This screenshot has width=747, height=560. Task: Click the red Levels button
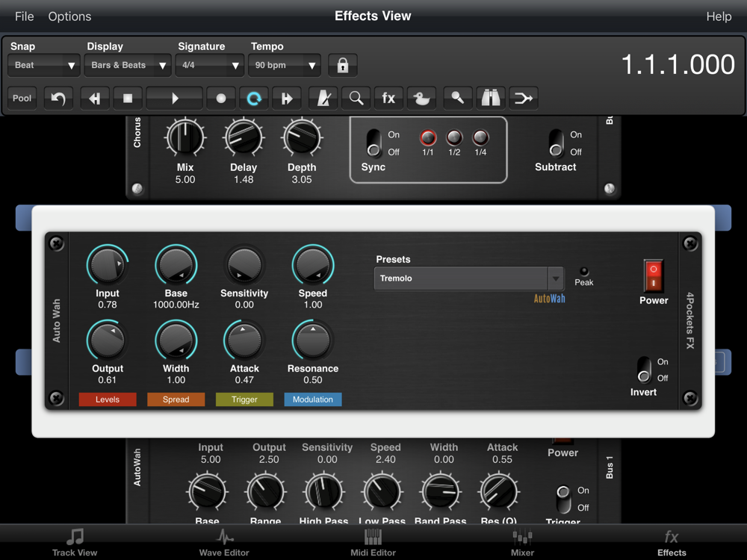pyautogui.click(x=107, y=399)
